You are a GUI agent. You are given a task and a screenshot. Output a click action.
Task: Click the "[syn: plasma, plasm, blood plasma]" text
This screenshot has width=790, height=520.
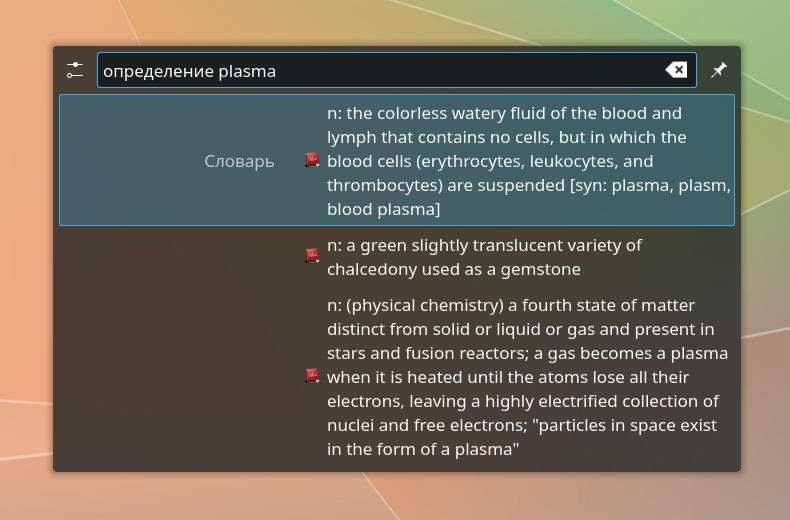(x=650, y=185)
